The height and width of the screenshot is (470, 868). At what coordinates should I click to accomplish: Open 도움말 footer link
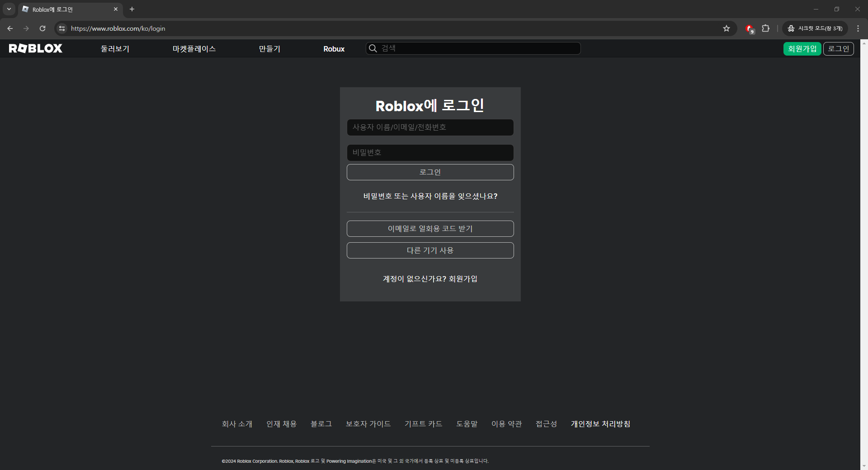pos(467,424)
